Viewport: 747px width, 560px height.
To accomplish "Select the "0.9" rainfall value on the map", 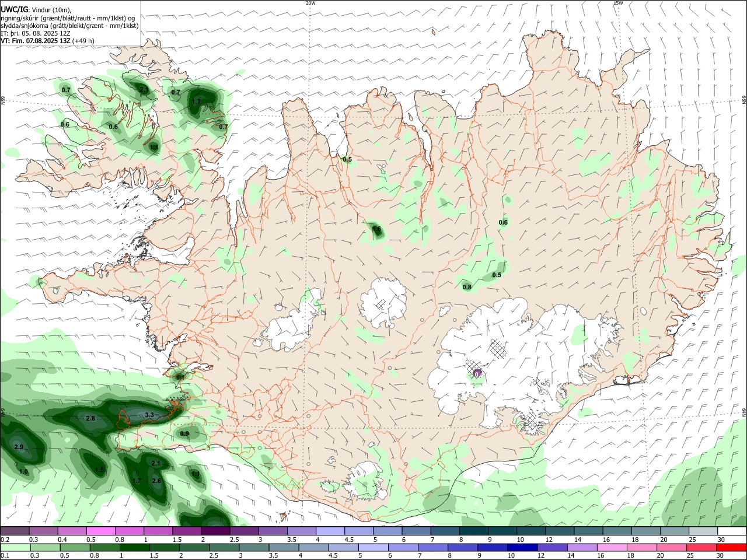I will pos(184,433).
